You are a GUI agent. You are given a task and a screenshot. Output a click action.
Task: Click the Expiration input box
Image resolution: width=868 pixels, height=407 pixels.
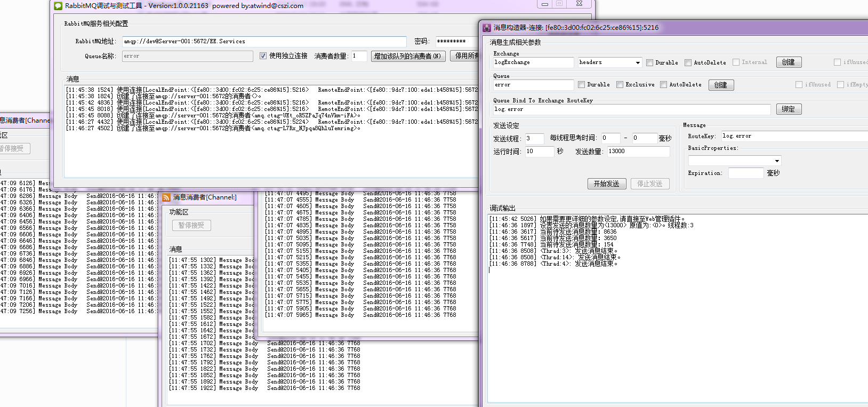click(x=745, y=173)
